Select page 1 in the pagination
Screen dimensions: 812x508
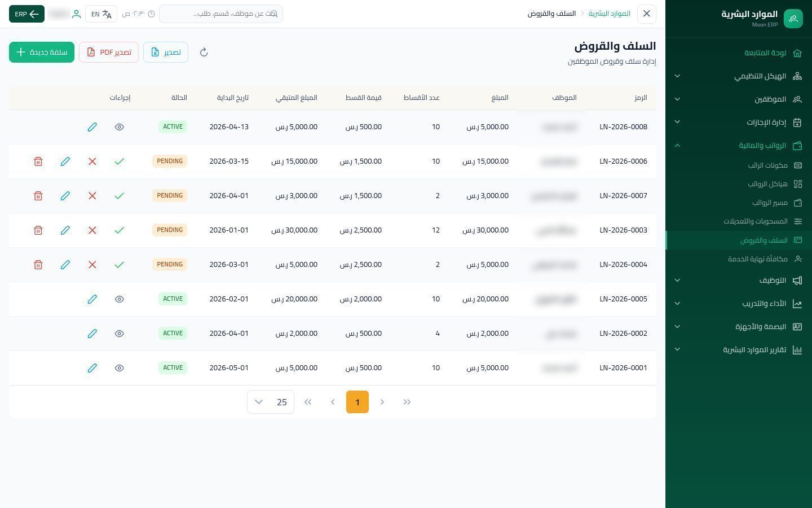coord(358,402)
